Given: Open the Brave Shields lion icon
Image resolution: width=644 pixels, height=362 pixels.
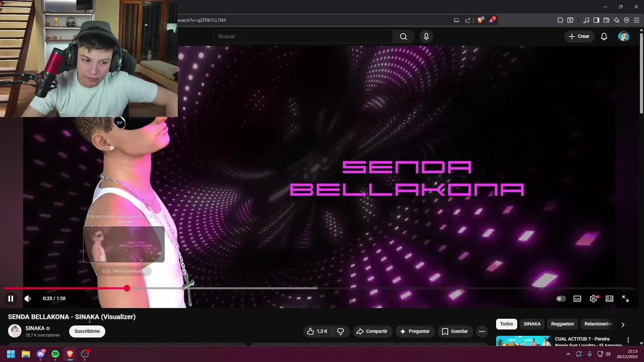Looking at the screenshot, I should 480,20.
